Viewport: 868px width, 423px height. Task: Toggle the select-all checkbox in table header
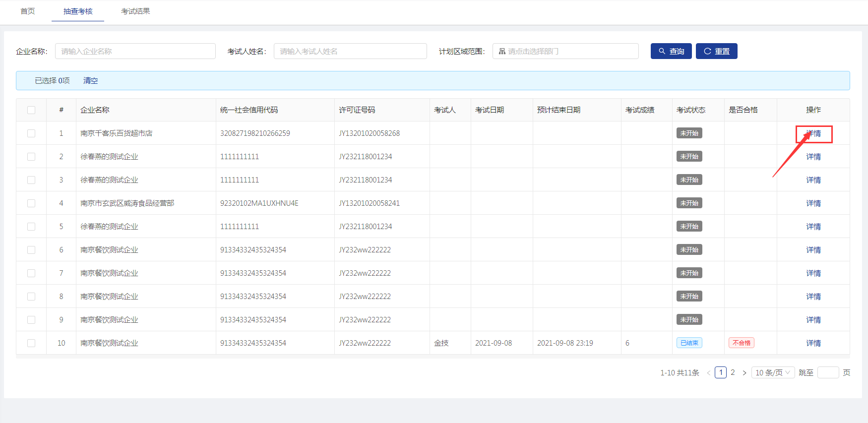[31, 110]
